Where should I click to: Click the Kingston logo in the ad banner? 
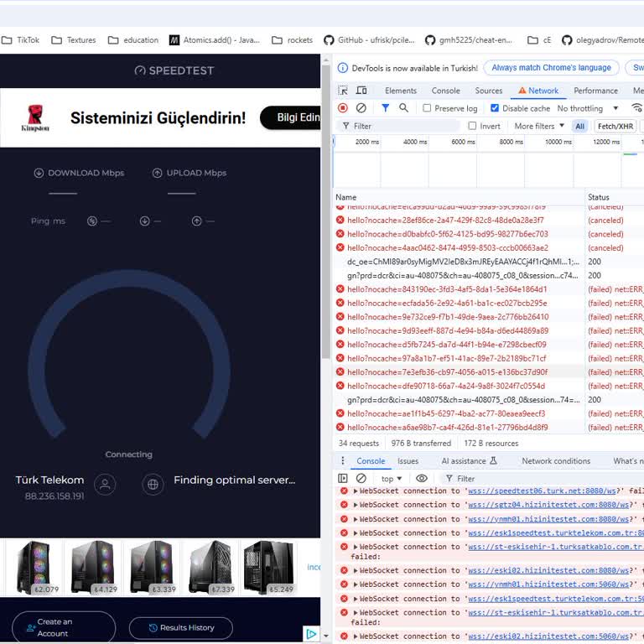pos(35,118)
